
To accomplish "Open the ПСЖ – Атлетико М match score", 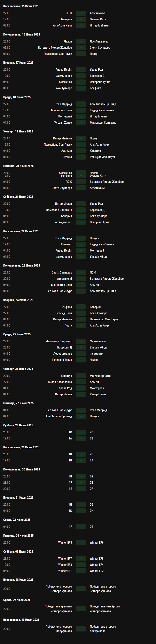I will pos(81,13).
